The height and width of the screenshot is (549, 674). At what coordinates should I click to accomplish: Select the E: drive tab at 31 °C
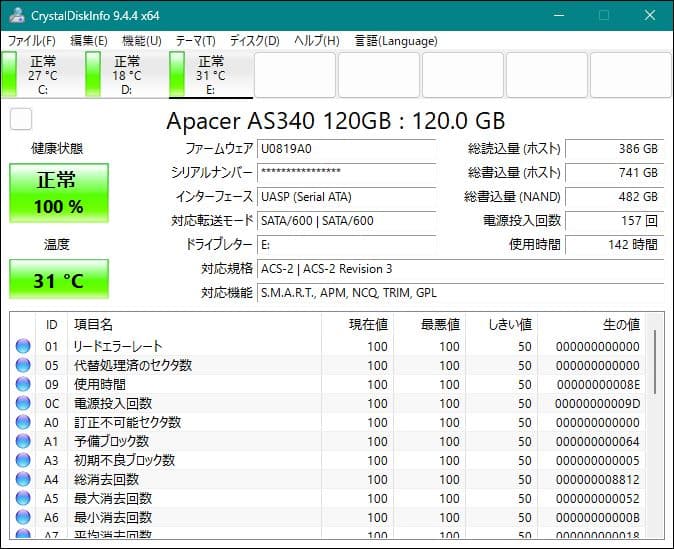click(211, 74)
